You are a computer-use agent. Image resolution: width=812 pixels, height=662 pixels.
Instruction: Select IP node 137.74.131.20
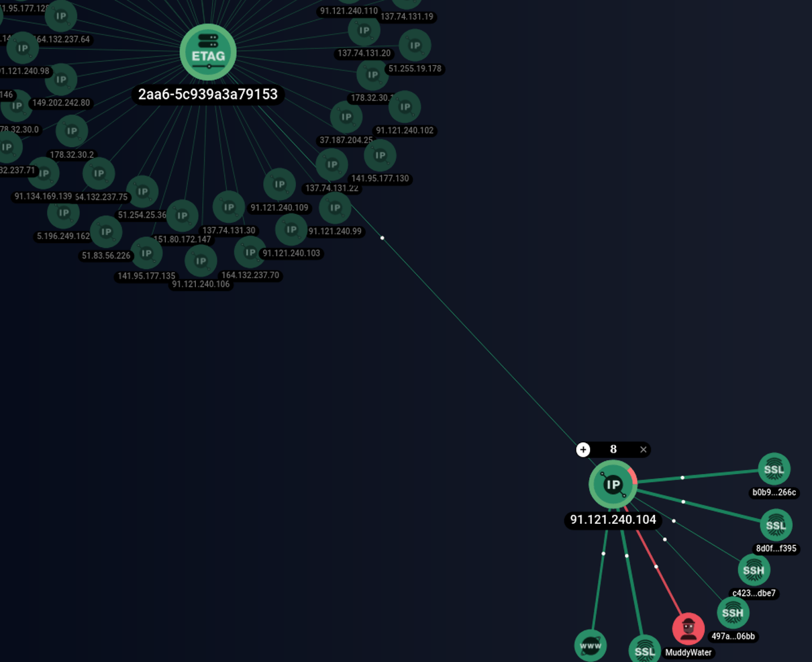tap(364, 30)
